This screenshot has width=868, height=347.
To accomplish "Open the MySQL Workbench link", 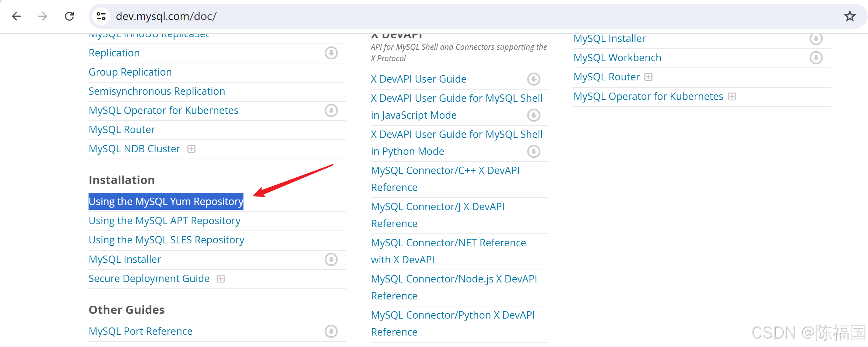I will click(618, 58).
